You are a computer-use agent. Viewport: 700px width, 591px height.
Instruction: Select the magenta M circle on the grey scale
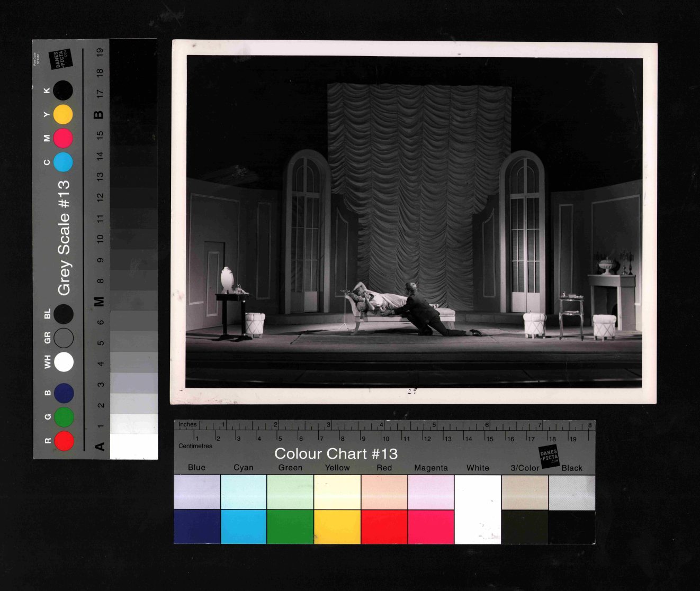pos(63,138)
